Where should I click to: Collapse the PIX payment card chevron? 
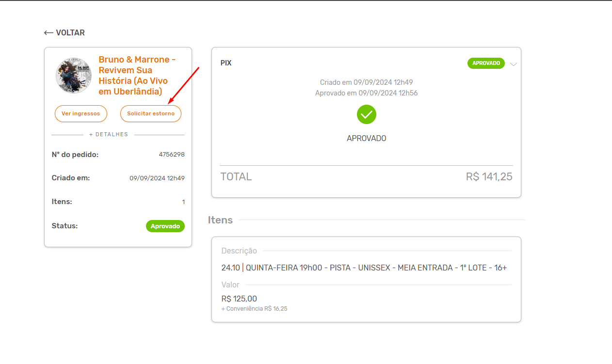click(x=514, y=64)
